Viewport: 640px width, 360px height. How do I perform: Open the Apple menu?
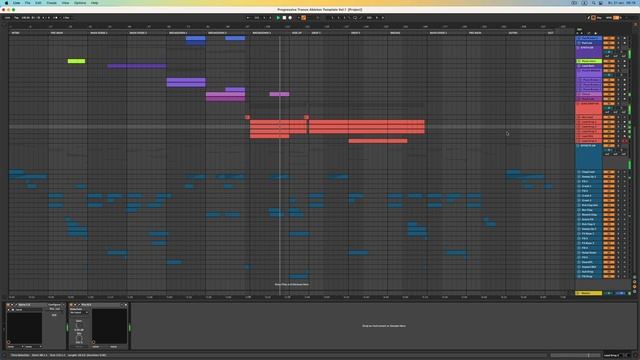[6, 3]
